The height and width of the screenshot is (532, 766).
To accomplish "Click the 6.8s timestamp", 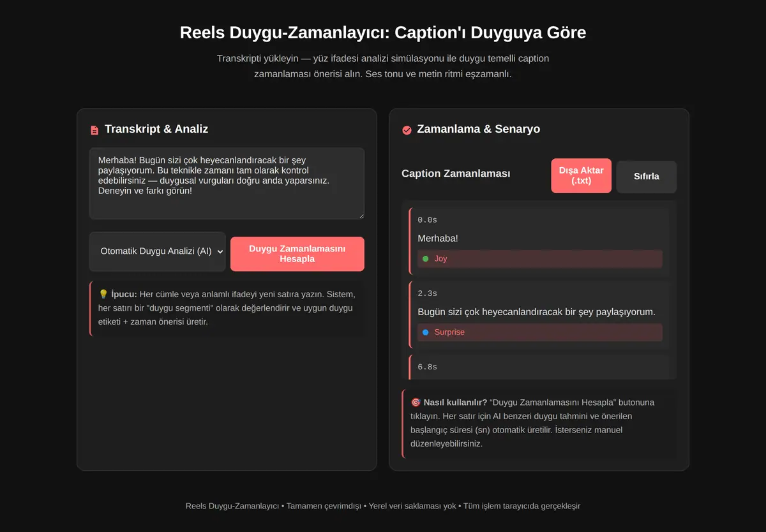I will coord(427,367).
